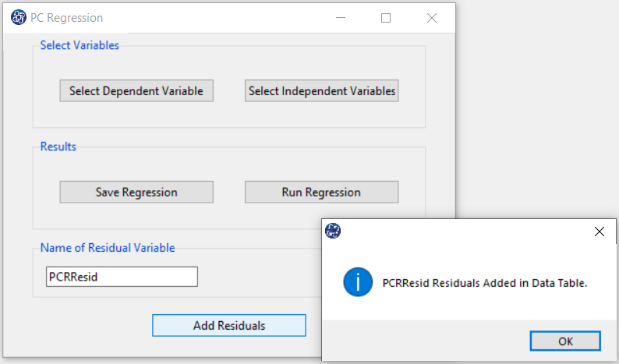Click the PC Regression app icon in title bar

tap(19, 17)
